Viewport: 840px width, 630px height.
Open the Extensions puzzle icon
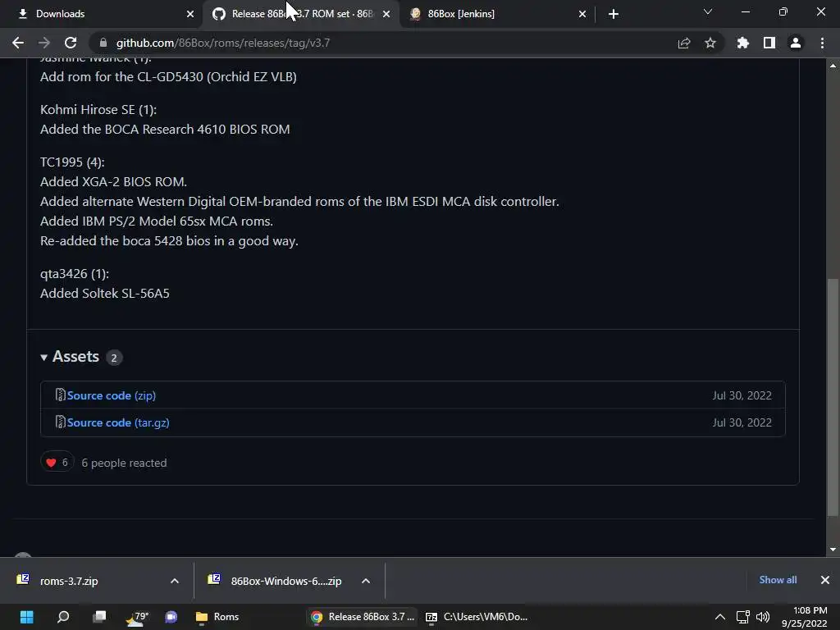(x=743, y=43)
